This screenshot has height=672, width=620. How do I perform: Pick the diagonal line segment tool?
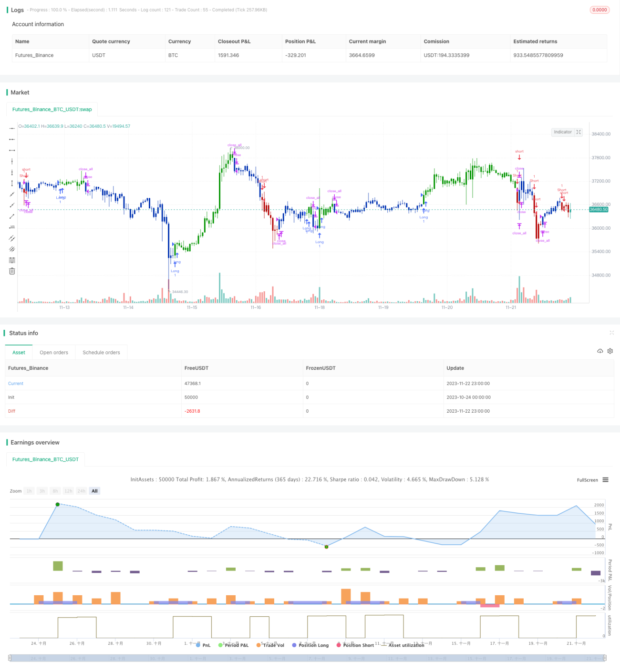click(x=12, y=216)
